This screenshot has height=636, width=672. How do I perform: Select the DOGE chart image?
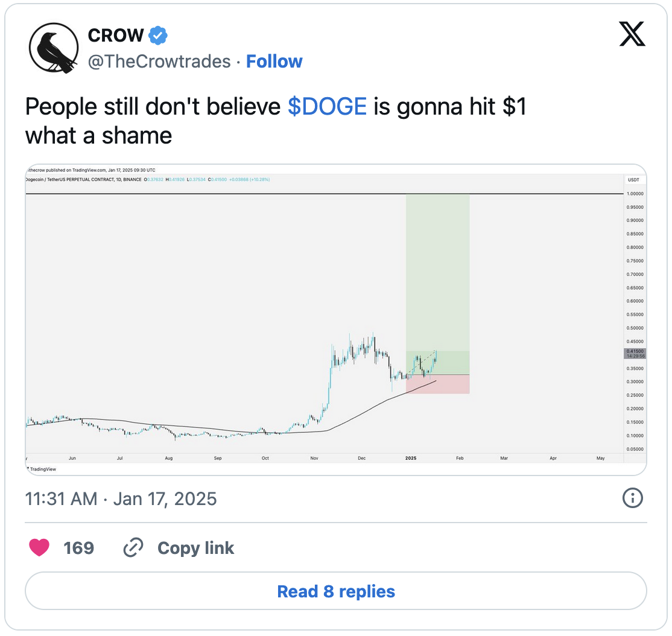pos(336,317)
